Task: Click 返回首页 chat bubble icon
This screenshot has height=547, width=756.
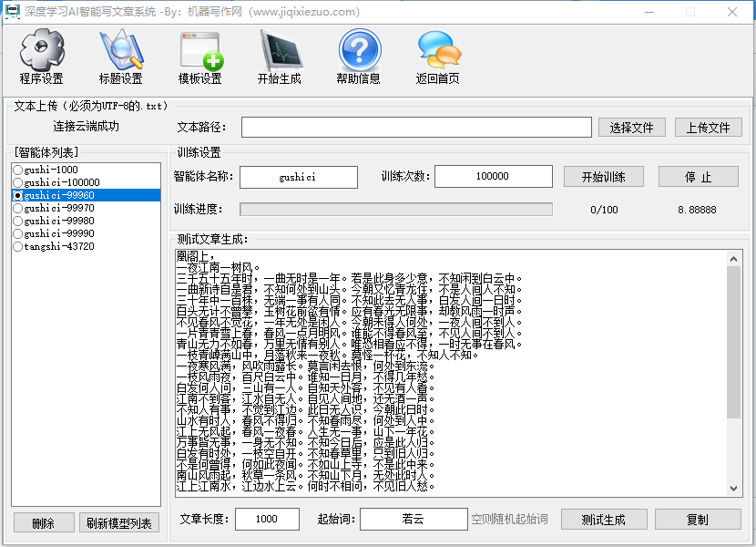Action: pyautogui.click(x=438, y=51)
